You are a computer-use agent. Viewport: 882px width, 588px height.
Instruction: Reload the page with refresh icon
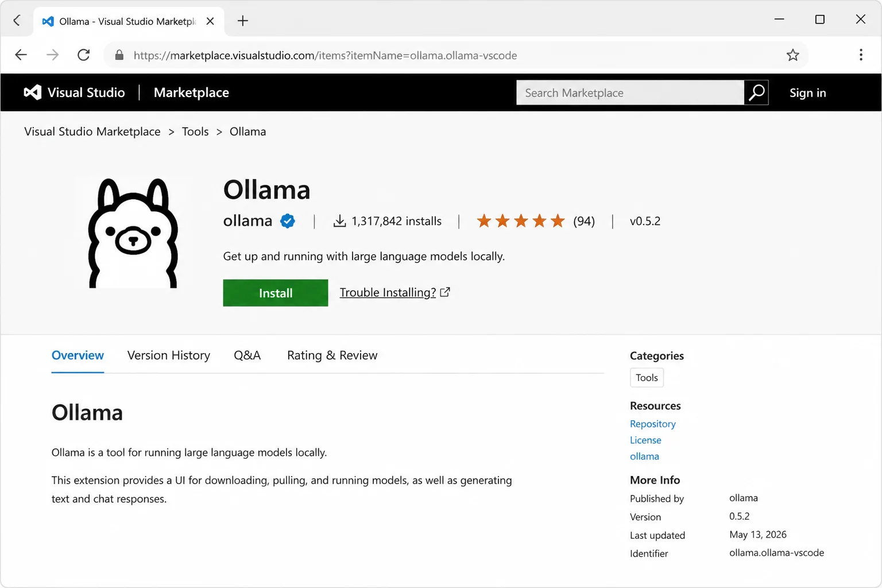(x=84, y=55)
